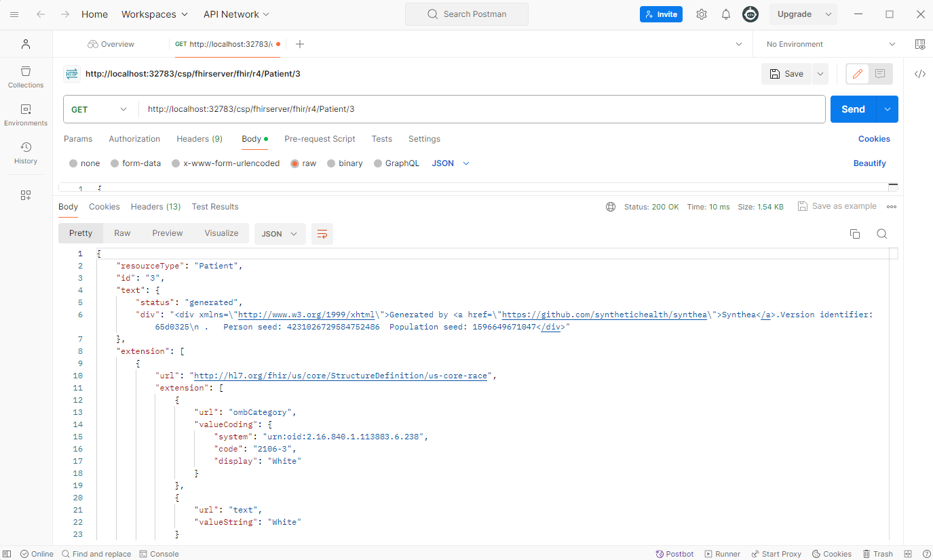Select the none body type radio
This screenshot has width=933, height=560.
(x=73, y=163)
